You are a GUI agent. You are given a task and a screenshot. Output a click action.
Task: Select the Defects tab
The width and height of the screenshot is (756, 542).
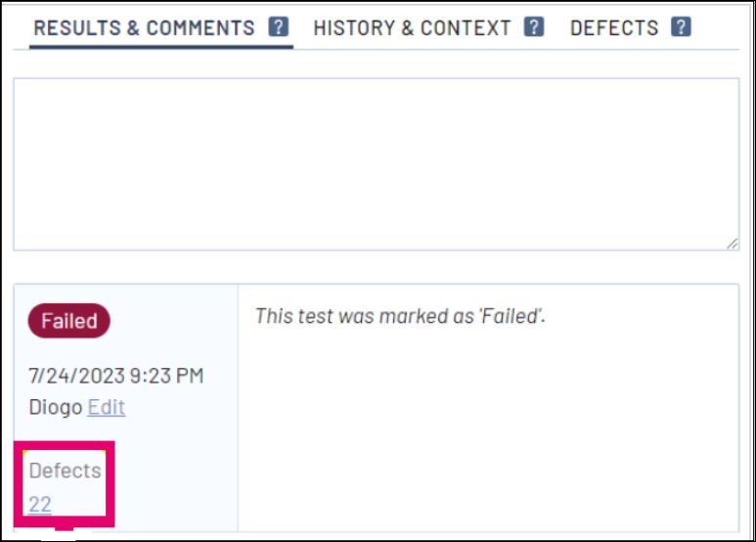615,28
